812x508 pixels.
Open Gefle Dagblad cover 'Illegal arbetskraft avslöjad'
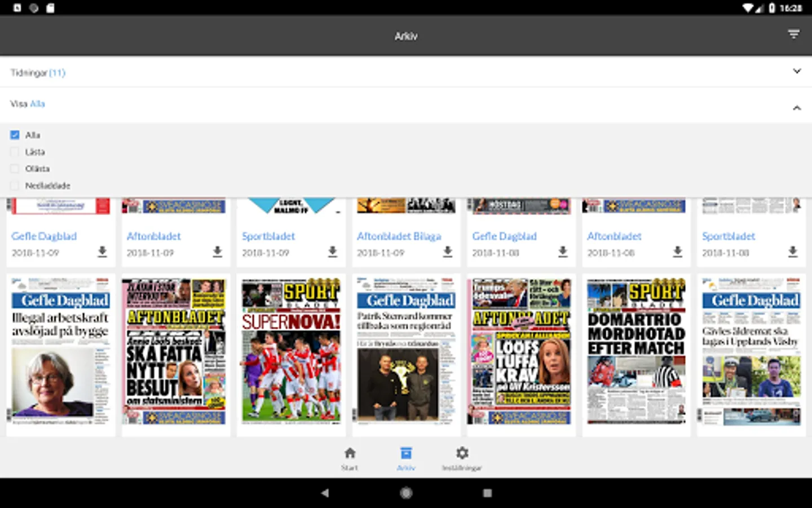point(61,351)
